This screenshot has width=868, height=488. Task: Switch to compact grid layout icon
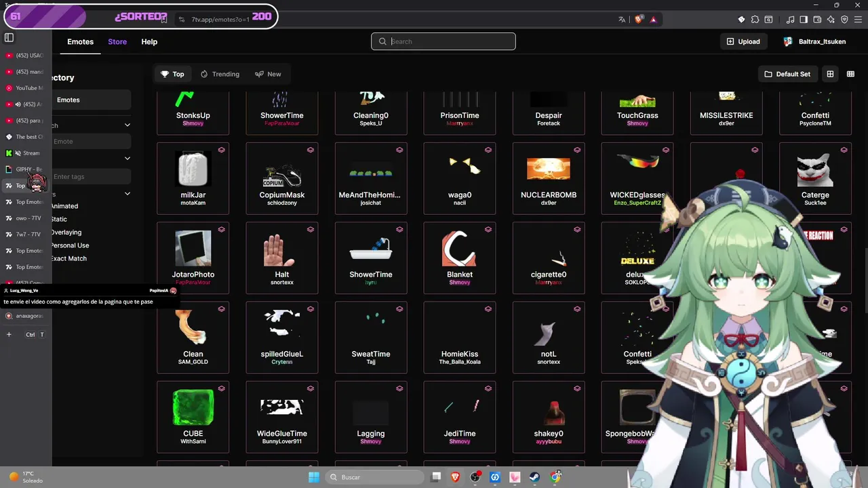click(x=850, y=74)
